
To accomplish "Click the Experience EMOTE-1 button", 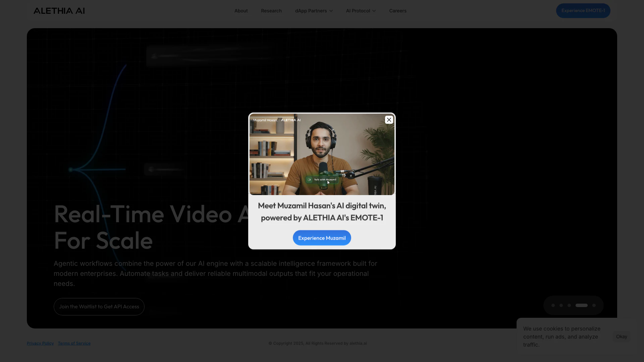I will (x=583, y=11).
